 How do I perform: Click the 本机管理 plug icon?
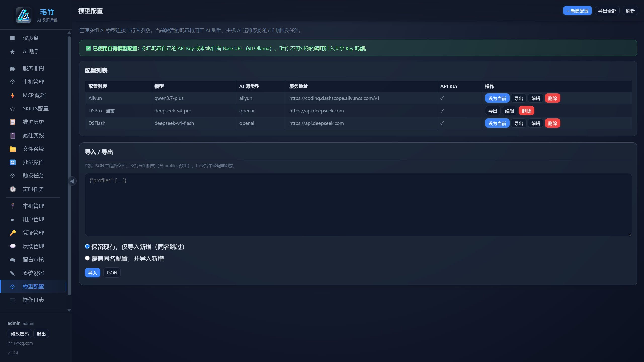[x=12, y=206]
